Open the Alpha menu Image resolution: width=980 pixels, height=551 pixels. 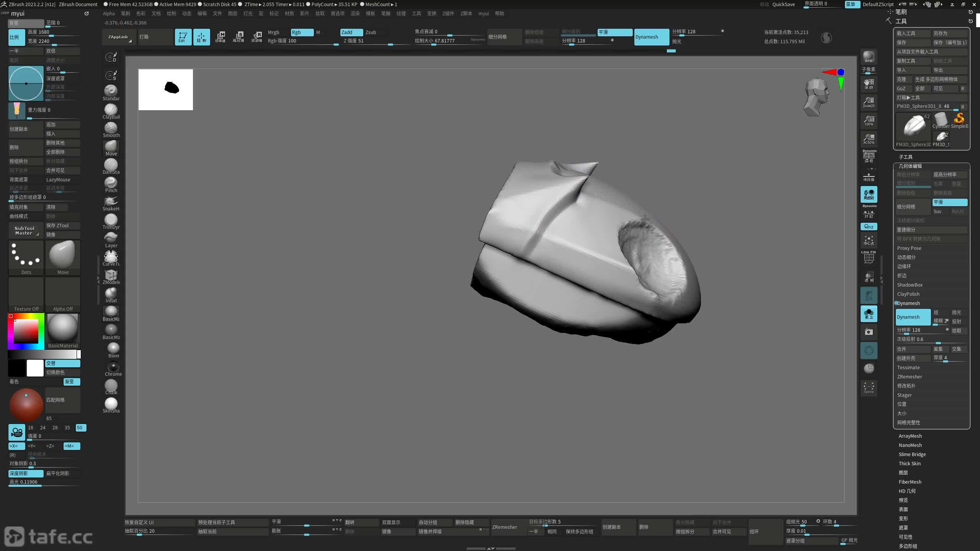109,13
